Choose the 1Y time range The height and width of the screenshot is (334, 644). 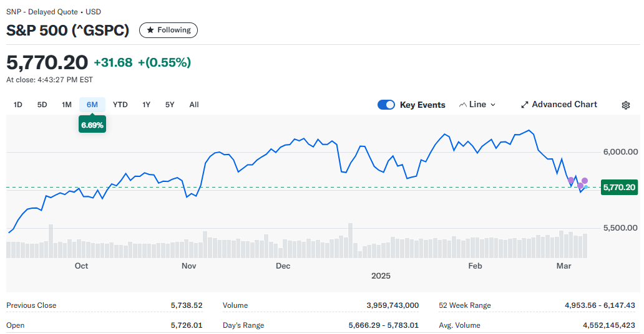[146, 105]
